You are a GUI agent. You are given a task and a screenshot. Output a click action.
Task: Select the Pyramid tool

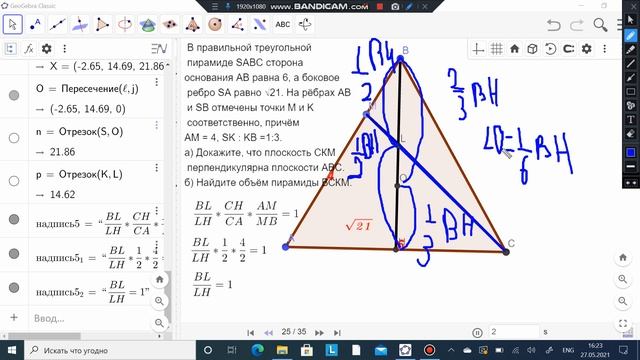[192, 25]
